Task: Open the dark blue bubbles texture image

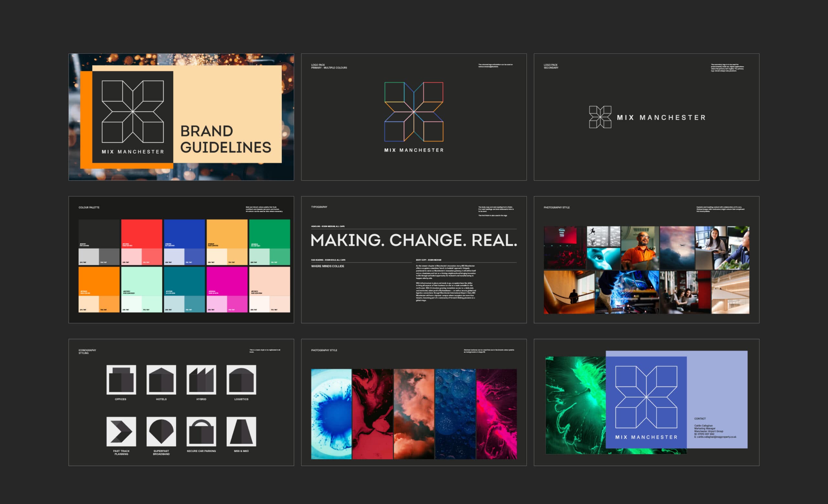Action: point(455,414)
